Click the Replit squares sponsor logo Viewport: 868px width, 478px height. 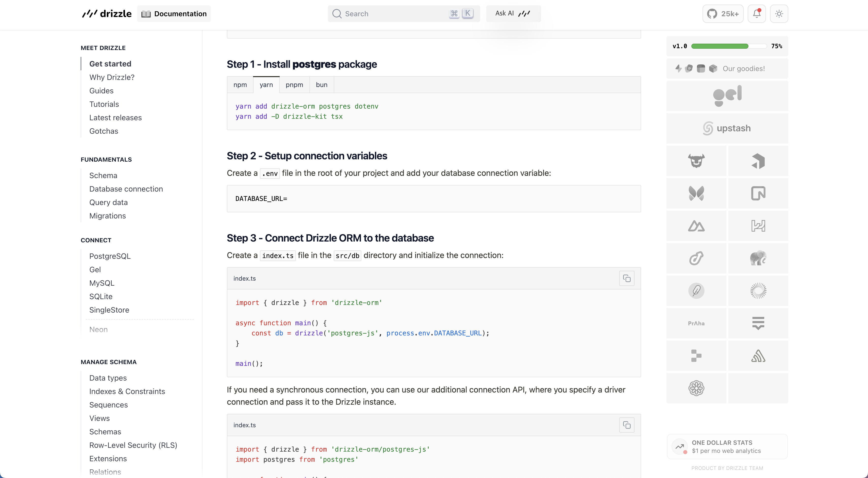[696, 355]
